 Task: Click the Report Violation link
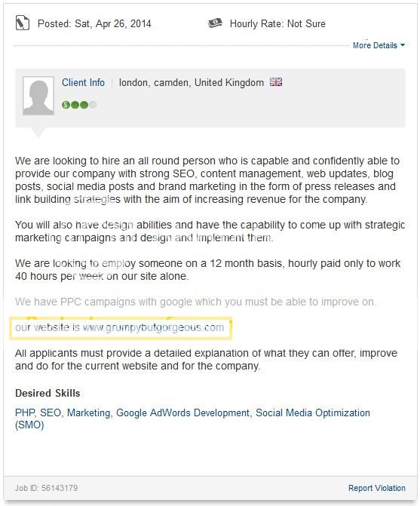(x=377, y=488)
